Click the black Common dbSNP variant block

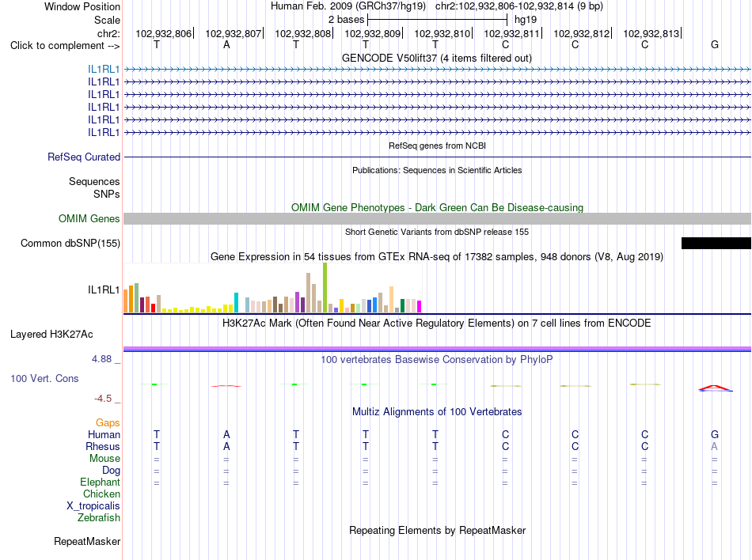pos(716,243)
